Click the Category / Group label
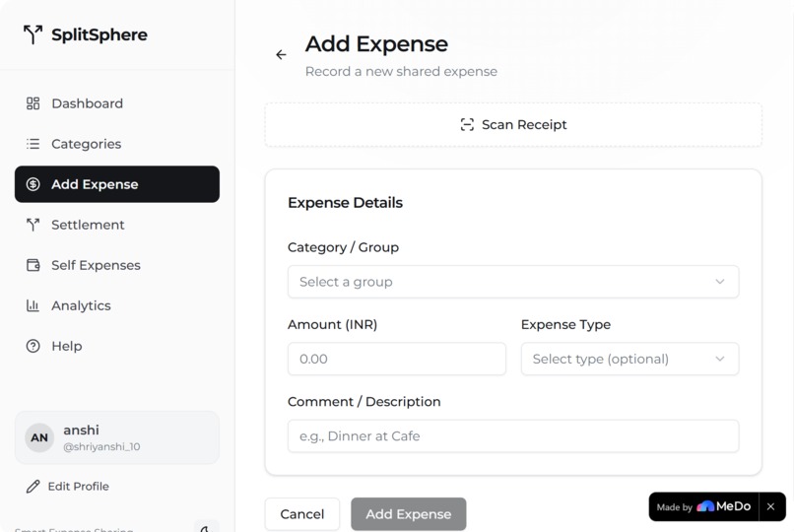 343,247
